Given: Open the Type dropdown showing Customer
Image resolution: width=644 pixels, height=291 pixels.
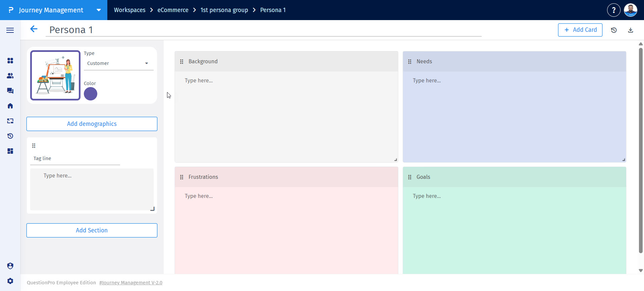Looking at the screenshot, I should [118, 63].
